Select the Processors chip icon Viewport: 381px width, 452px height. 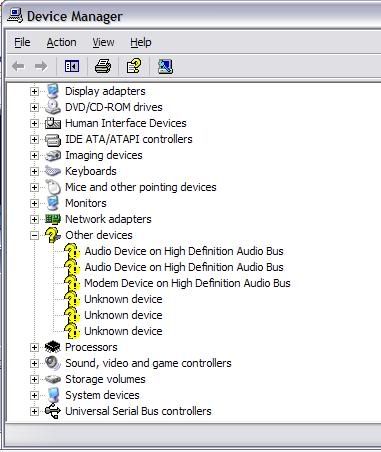(53, 347)
